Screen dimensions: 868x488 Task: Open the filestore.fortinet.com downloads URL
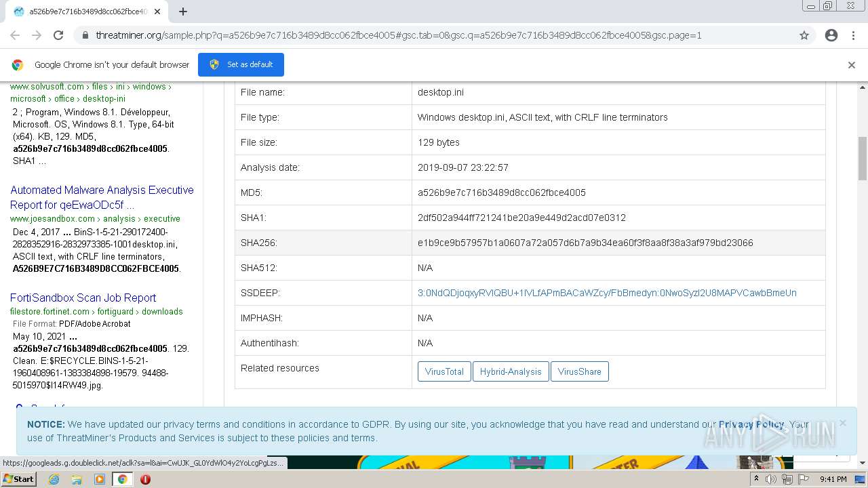96,311
